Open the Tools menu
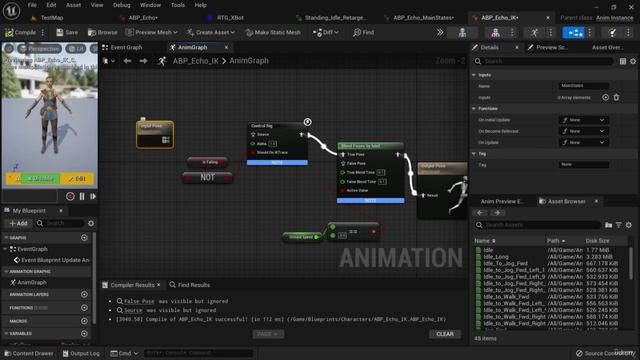 coord(178,5)
